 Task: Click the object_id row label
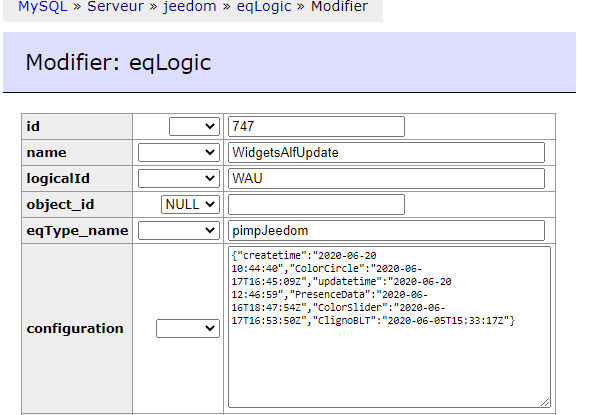click(x=60, y=204)
